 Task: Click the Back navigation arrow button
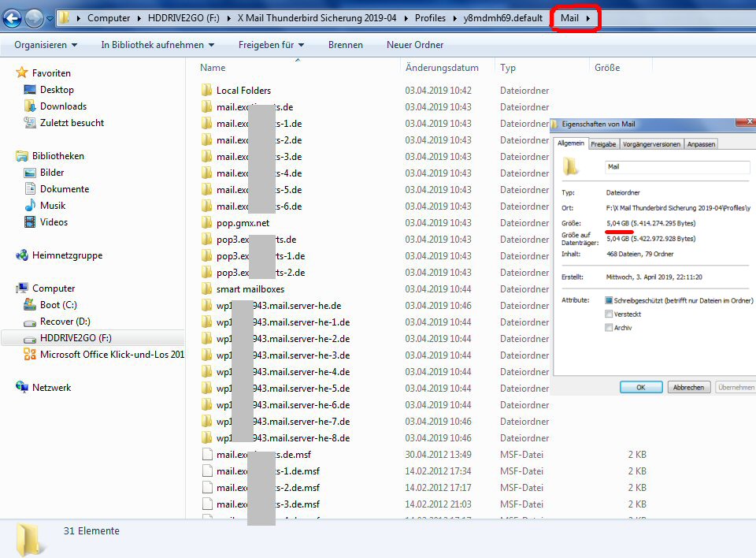[13, 17]
